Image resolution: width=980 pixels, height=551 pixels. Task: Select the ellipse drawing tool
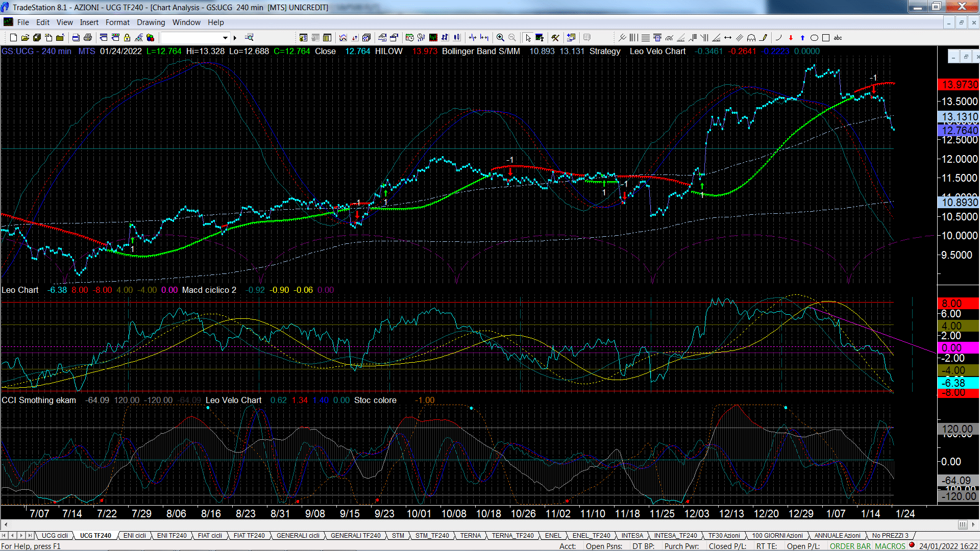click(x=814, y=38)
